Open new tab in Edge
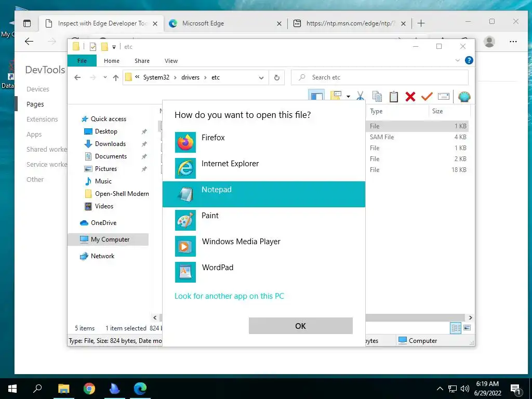Viewport: 532px width, 399px height. [x=421, y=23]
